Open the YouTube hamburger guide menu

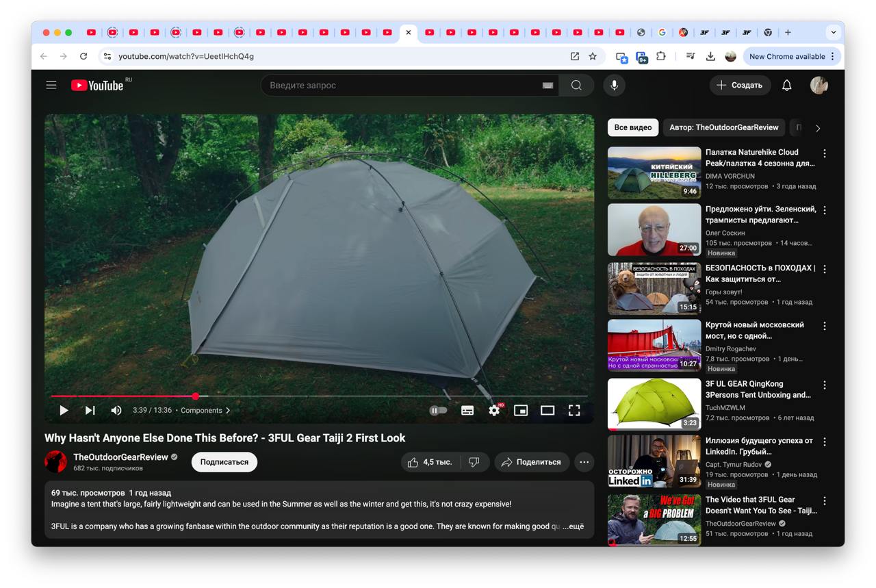coord(51,86)
